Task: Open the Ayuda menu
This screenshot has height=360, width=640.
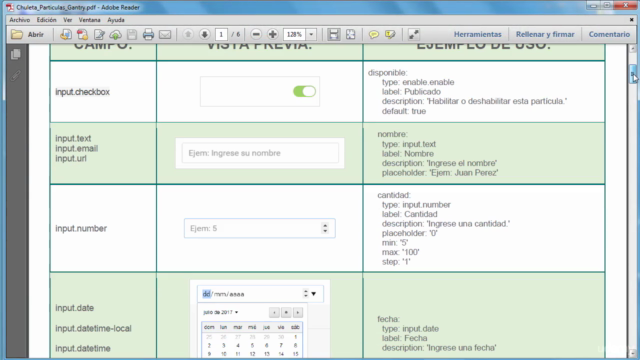Action: 116,20
